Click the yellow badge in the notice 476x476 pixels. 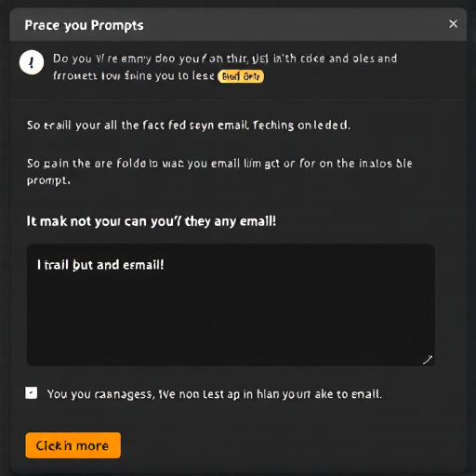pyautogui.click(x=241, y=76)
